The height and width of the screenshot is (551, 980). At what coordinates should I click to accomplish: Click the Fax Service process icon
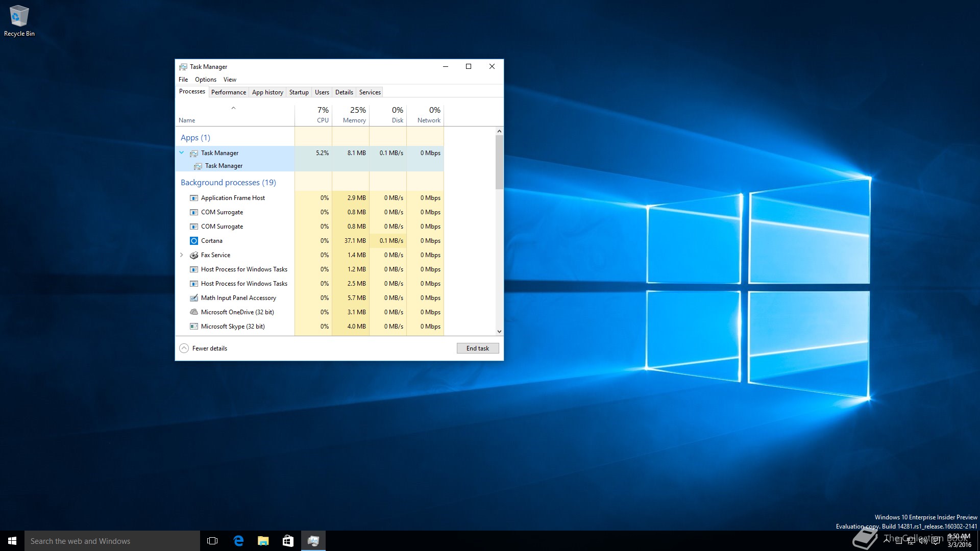[x=194, y=255]
